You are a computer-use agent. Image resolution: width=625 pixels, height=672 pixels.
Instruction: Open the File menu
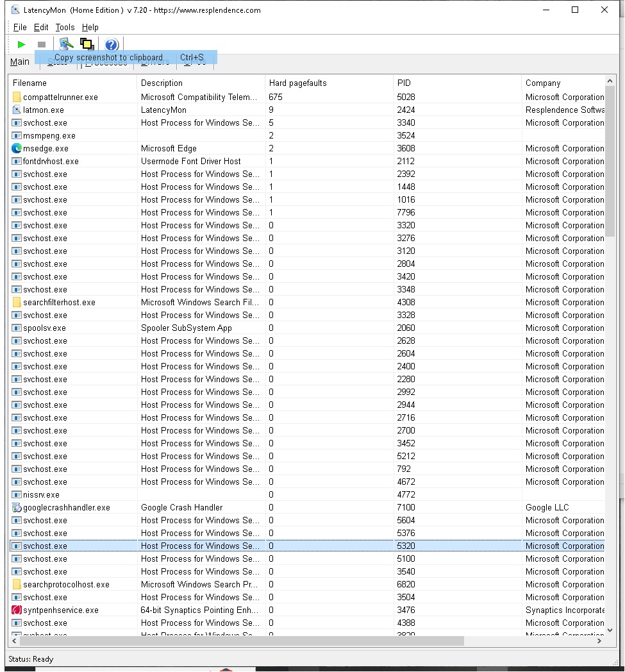[20, 27]
